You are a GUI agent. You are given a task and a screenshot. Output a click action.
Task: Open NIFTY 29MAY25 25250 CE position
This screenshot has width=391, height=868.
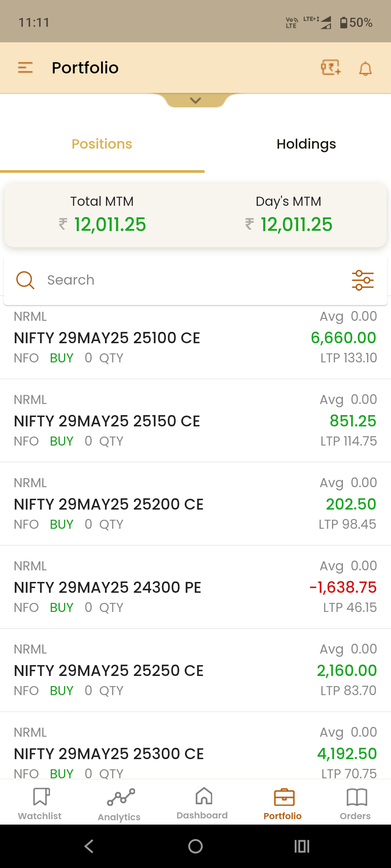coord(195,670)
